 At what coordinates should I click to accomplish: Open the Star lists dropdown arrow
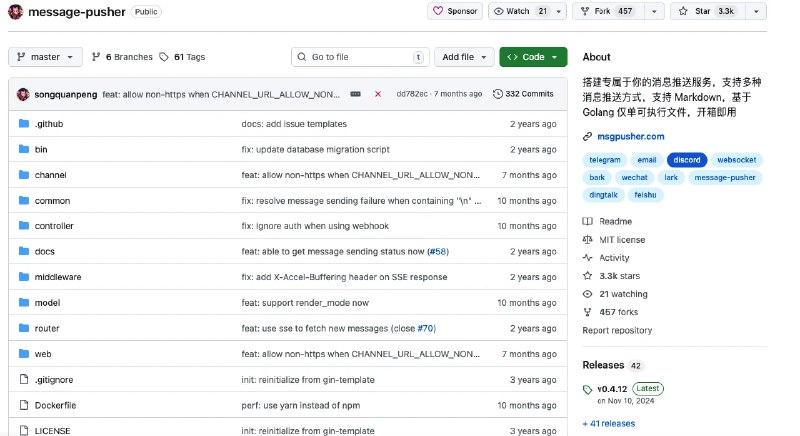tap(757, 11)
